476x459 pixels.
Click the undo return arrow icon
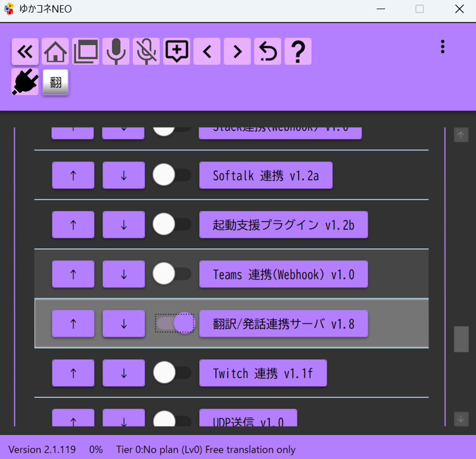268,52
